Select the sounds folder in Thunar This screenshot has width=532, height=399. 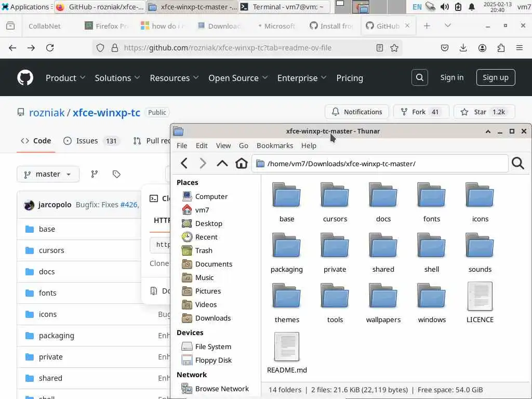click(x=480, y=253)
